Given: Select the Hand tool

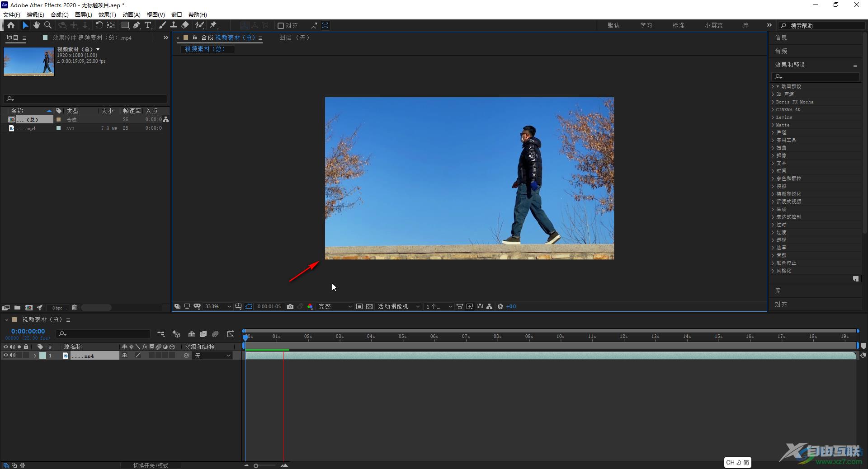Looking at the screenshot, I should click(37, 25).
